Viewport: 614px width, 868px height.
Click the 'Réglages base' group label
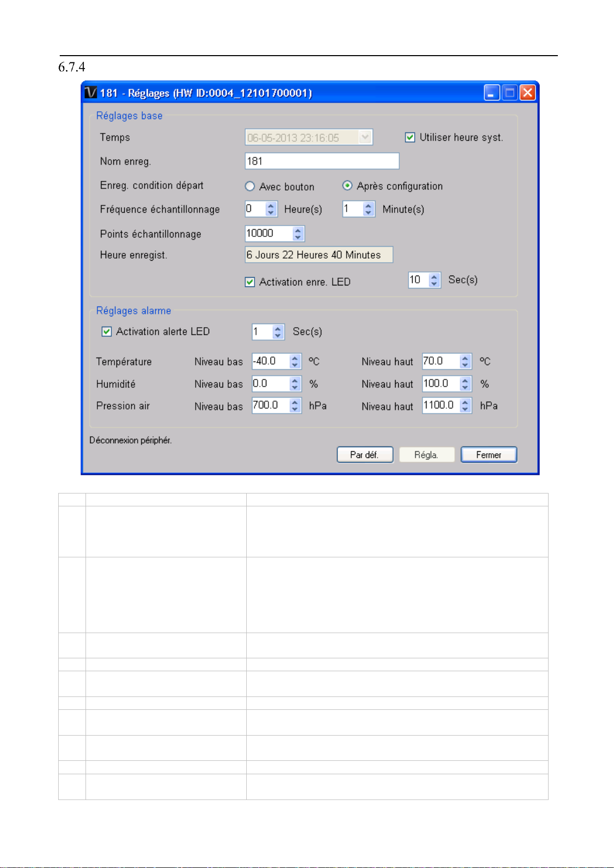pos(129,115)
